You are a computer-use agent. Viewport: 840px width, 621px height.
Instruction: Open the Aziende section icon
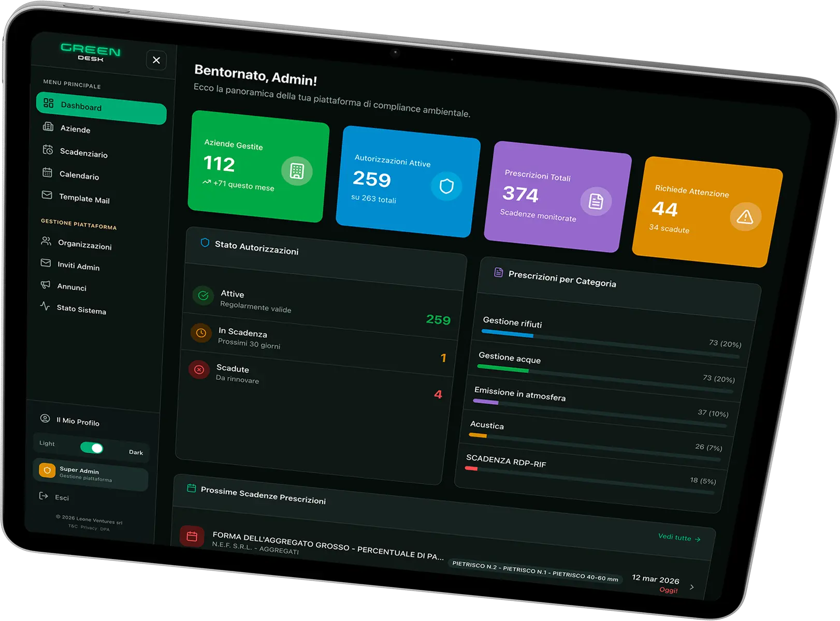(x=48, y=127)
